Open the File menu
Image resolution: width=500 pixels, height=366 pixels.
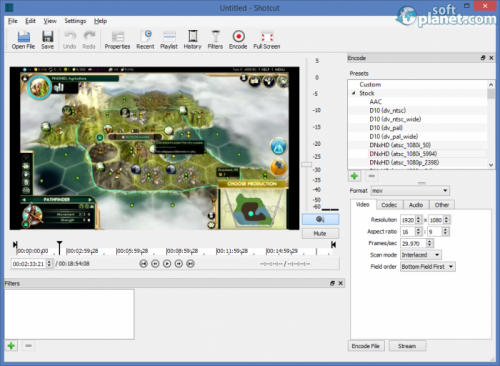coord(13,21)
